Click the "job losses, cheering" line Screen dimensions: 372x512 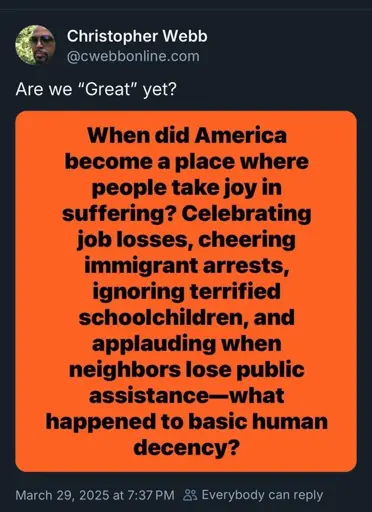(x=187, y=240)
